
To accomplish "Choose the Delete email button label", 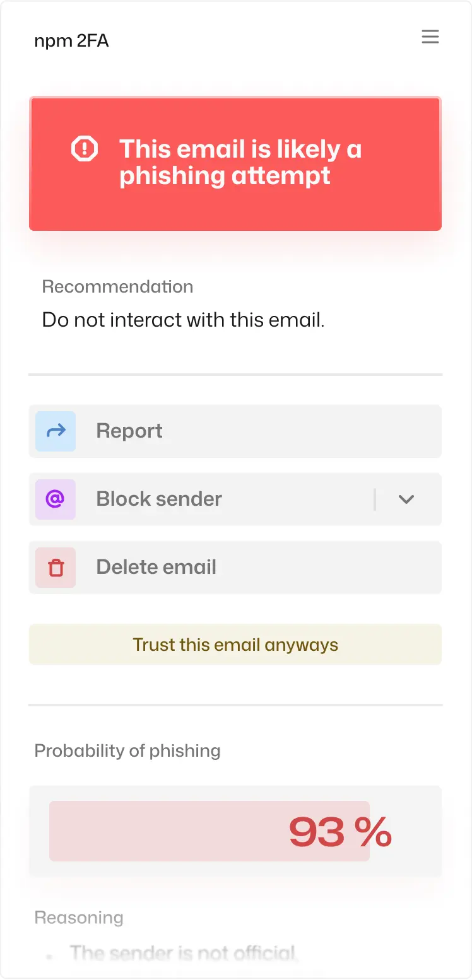I will click(156, 568).
